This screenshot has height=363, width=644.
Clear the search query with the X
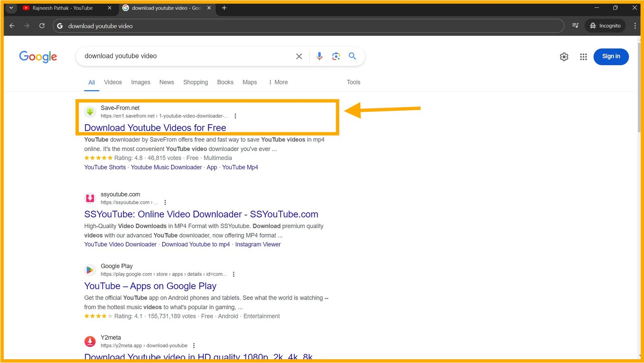(299, 56)
